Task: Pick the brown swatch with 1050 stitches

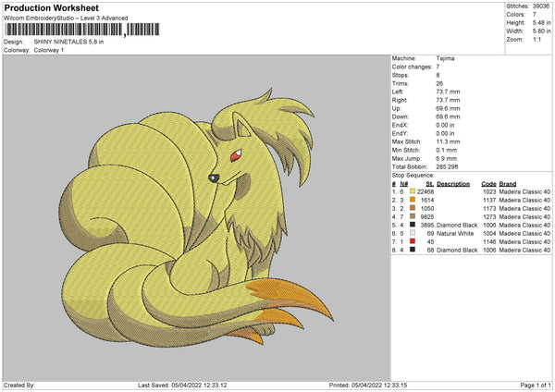Action: click(412, 207)
